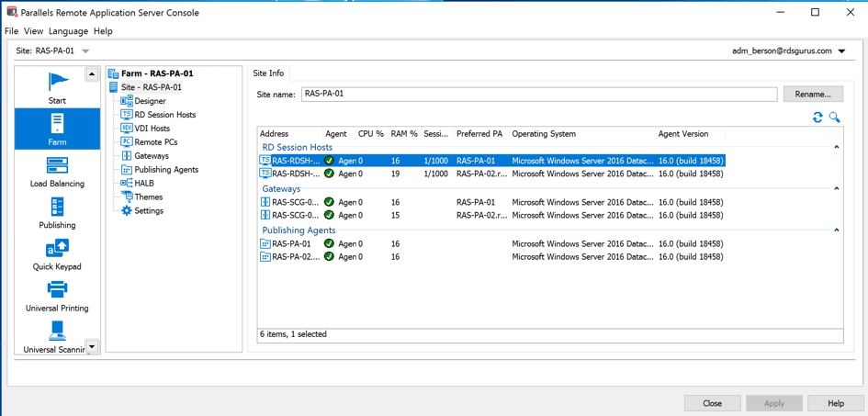The width and height of the screenshot is (868, 416).
Task: Click the Close button at bottom
Action: coord(712,403)
